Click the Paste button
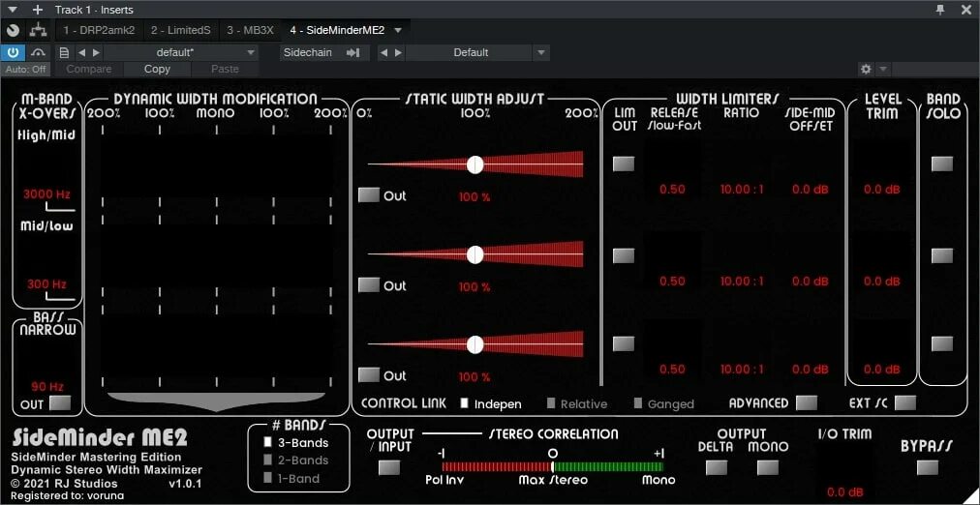980x505 pixels. coord(225,70)
